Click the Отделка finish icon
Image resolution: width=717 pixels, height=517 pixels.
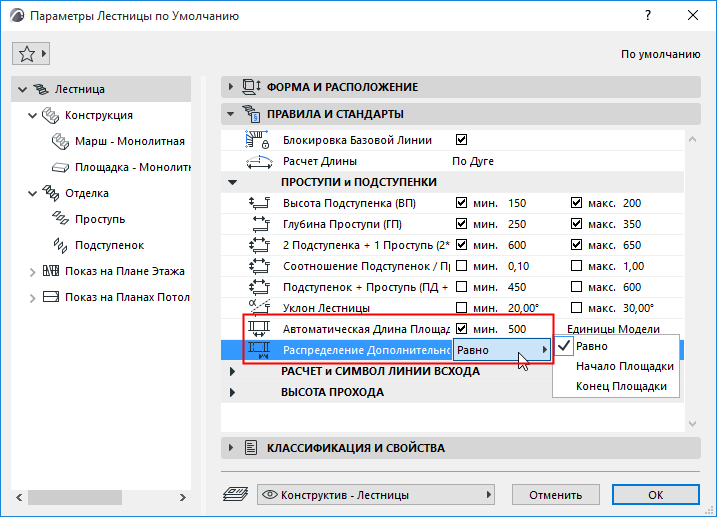point(50,193)
